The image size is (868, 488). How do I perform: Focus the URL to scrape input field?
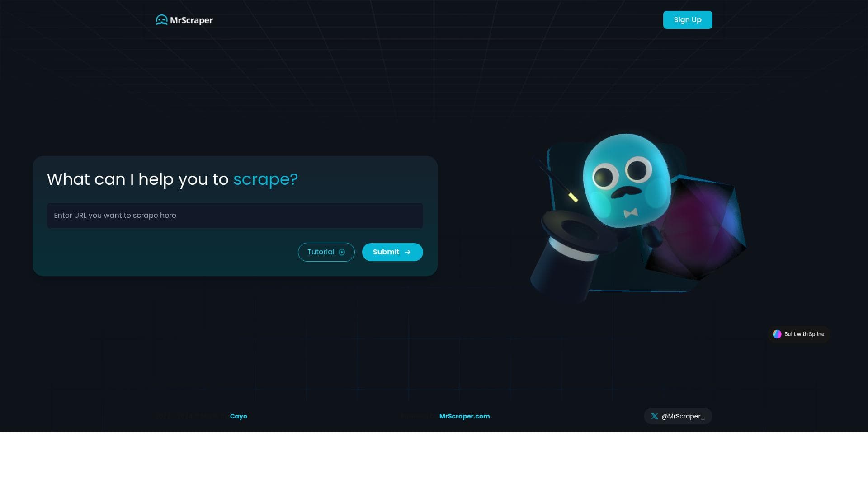click(235, 216)
